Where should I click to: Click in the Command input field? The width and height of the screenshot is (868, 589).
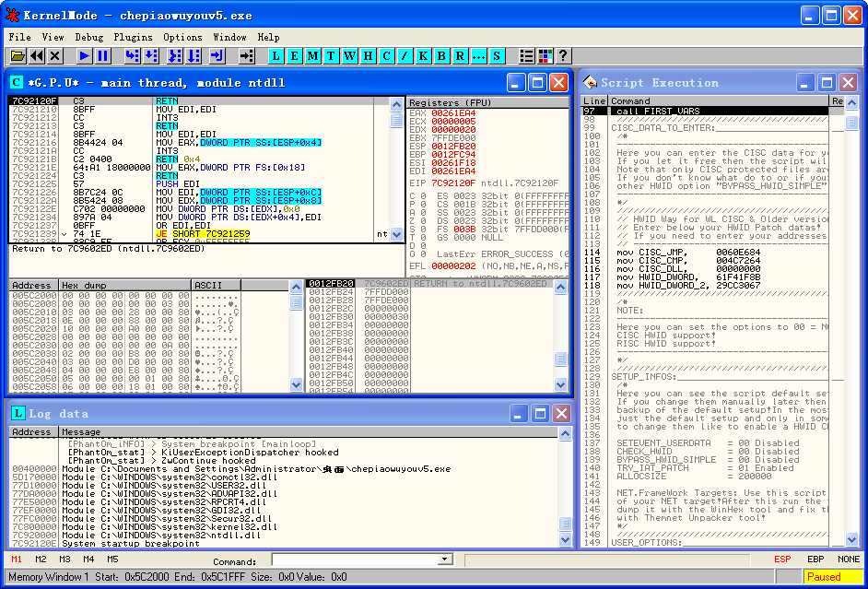[x=354, y=560]
